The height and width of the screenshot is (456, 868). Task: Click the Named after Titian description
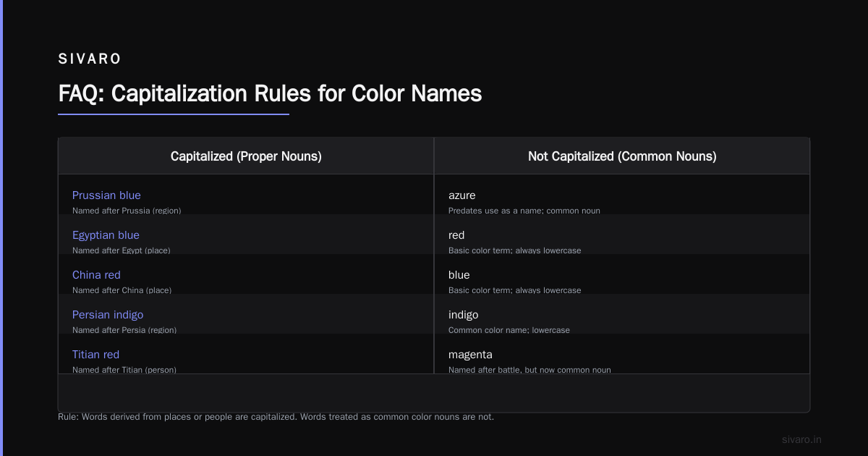tap(124, 370)
